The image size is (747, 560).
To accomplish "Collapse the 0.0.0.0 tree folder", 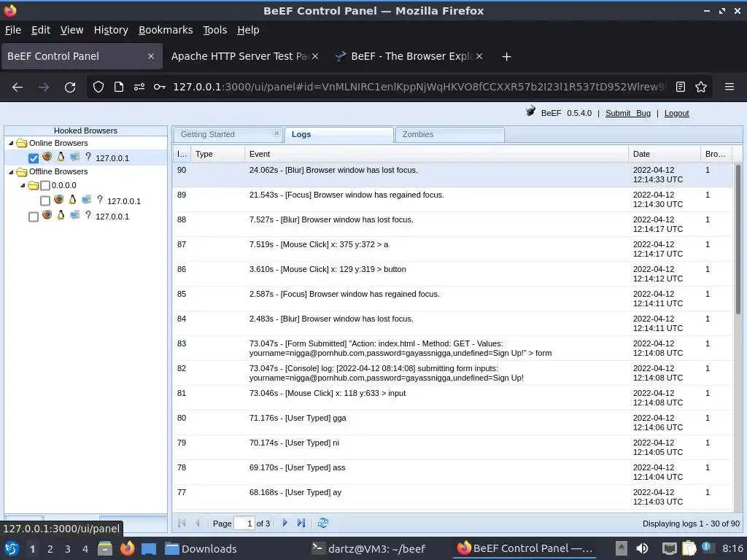I will [23, 185].
